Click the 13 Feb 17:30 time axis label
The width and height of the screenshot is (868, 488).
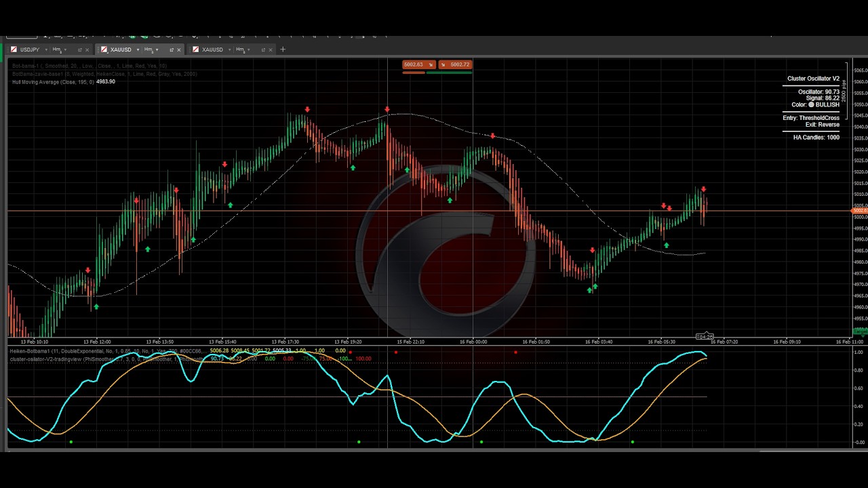[x=285, y=342]
